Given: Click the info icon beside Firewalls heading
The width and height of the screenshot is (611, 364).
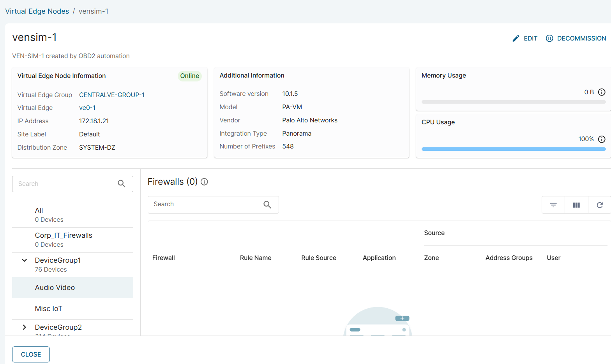Looking at the screenshot, I should point(204,182).
